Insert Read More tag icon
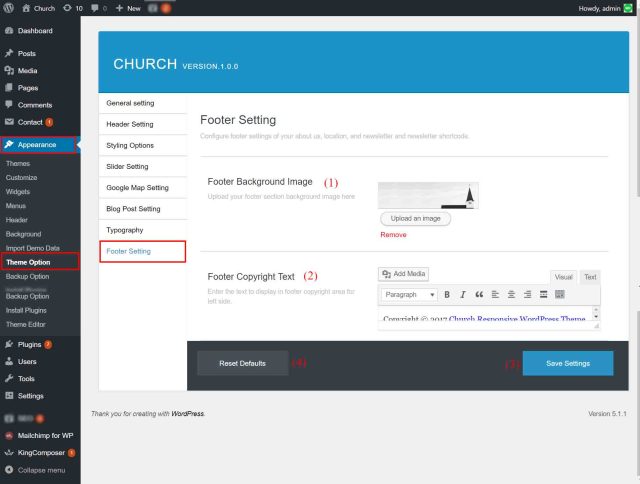 (x=543, y=295)
